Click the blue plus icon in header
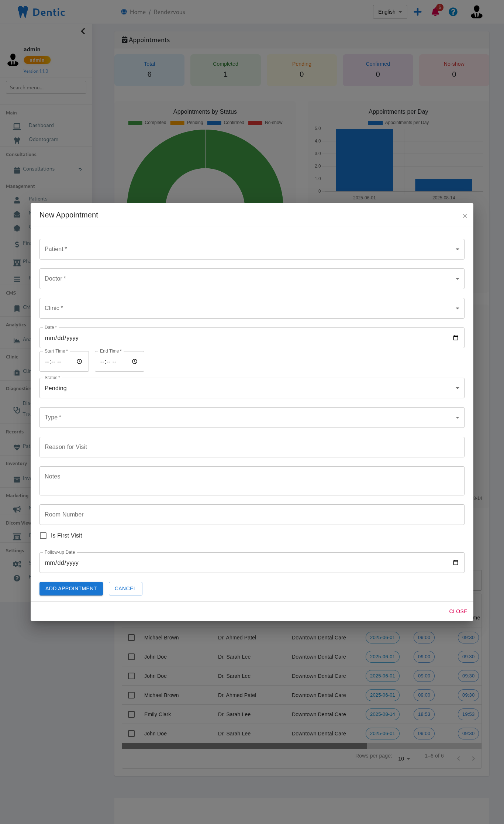This screenshot has width=504, height=824. point(417,12)
